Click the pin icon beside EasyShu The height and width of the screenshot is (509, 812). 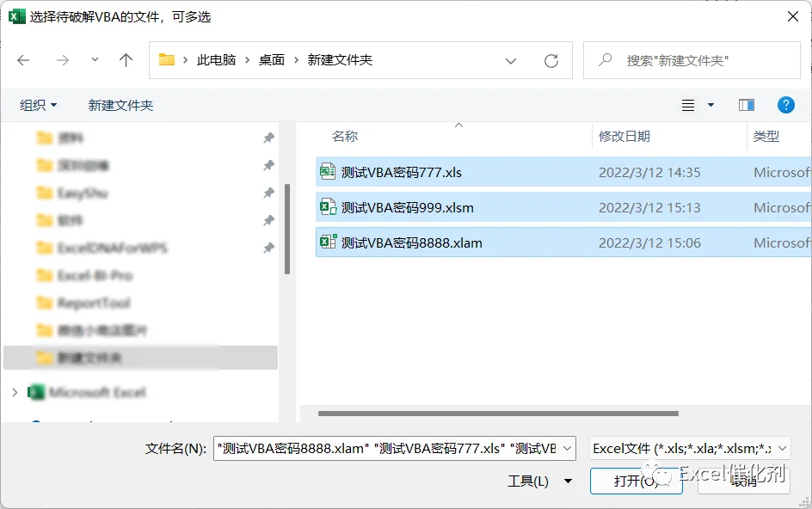tap(268, 193)
